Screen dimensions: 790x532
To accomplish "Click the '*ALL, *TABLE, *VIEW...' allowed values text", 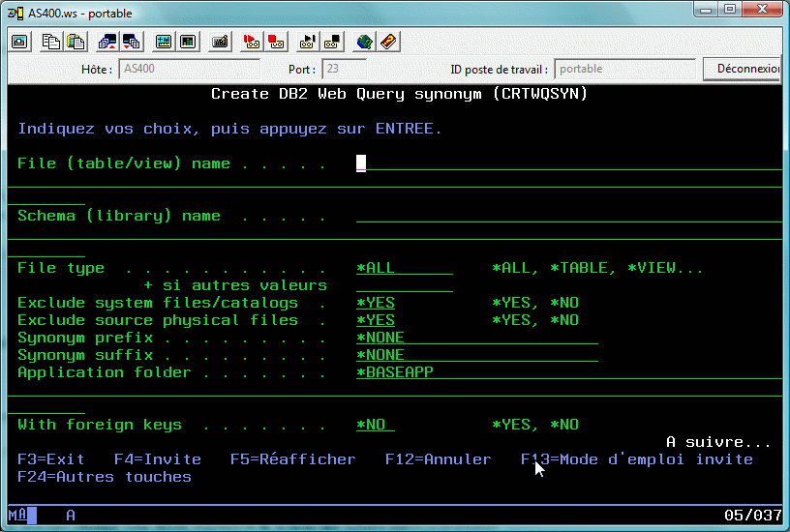I will coord(597,268).
